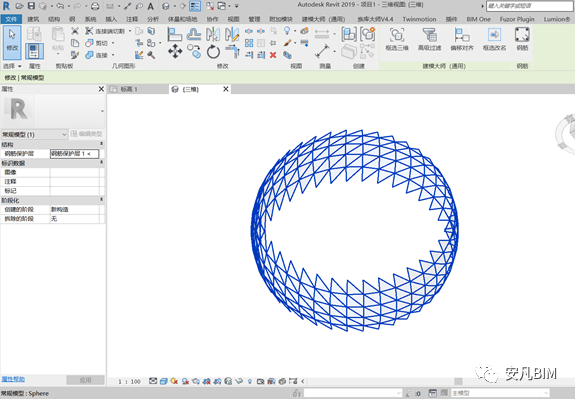Open the Twinmotion ribbon tab
The height and width of the screenshot is (399, 575).
point(419,19)
